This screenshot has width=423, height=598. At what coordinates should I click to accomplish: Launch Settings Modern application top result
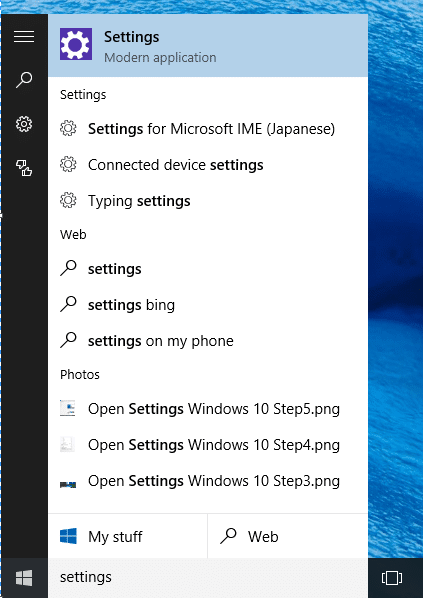click(x=208, y=45)
